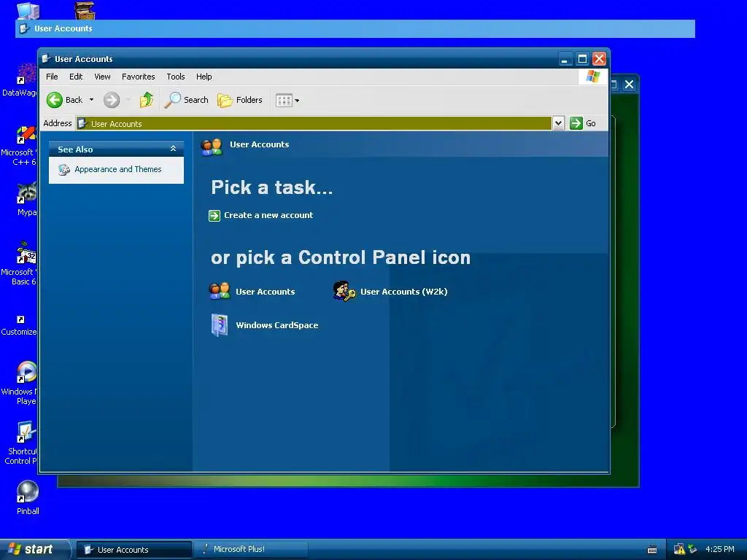Open the Help menu
Screen dimensions: 747x560
[204, 77]
